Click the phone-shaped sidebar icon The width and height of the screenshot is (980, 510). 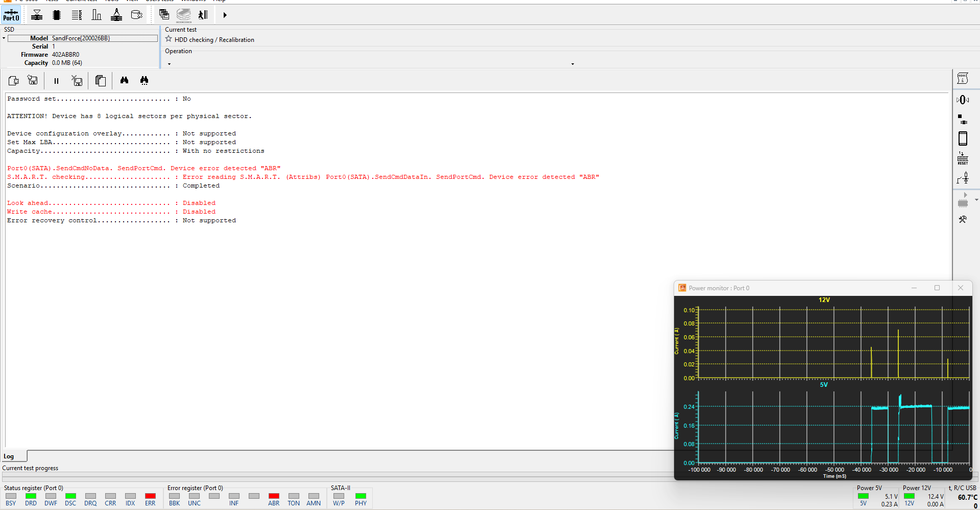[963, 138]
